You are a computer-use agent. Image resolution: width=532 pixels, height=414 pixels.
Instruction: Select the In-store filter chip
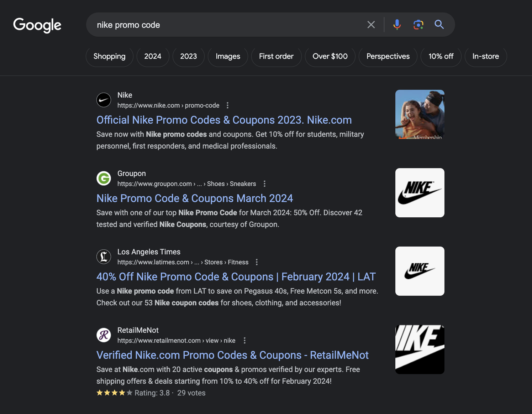pos(486,56)
